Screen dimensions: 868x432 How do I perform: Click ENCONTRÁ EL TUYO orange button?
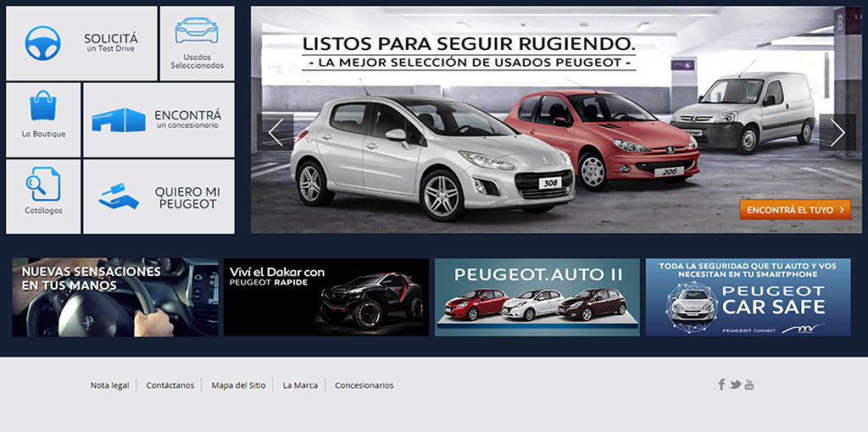[795, 209]
